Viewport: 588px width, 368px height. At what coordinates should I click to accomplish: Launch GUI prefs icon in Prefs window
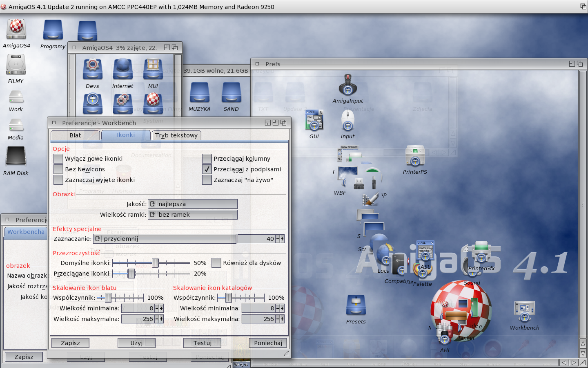click(x=314, y=120)
